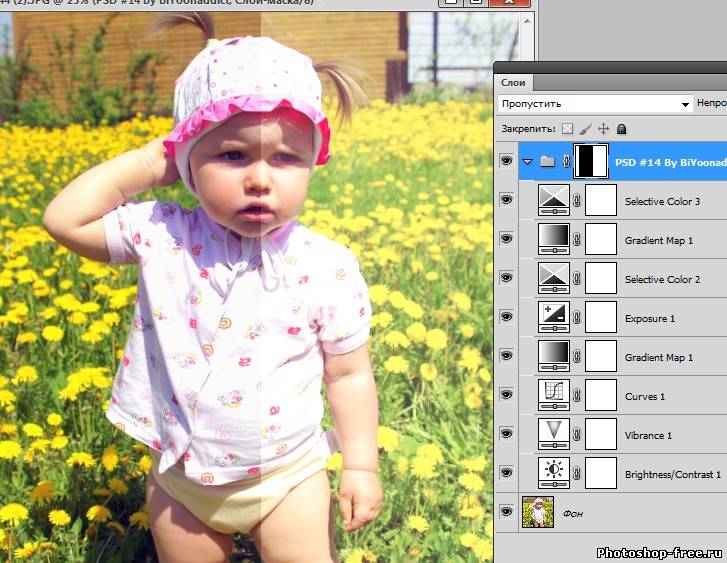This screenshot has width=727, height=563.
Task: Collapse the PSD #14 layer group
Action: (527, 161)
